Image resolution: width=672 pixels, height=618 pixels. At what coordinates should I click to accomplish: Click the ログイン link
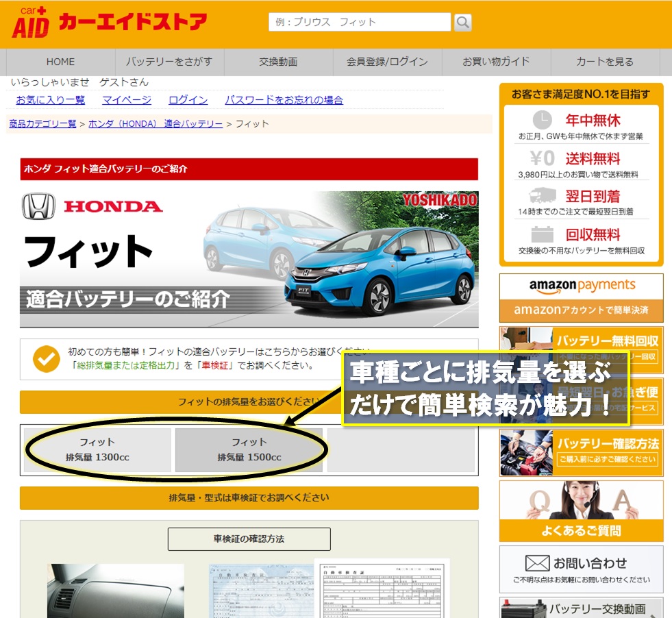click(x=188, y=100)
